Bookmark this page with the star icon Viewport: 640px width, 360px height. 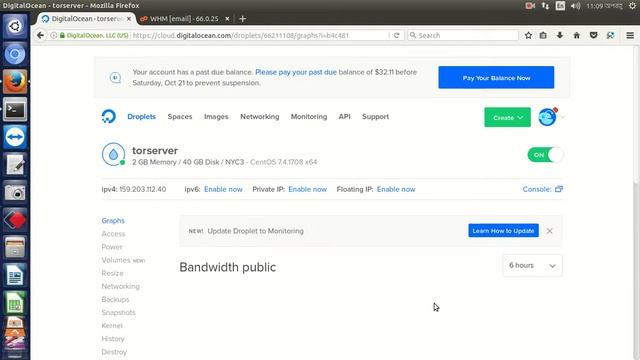pyautogui.click(x=528, y=36)
